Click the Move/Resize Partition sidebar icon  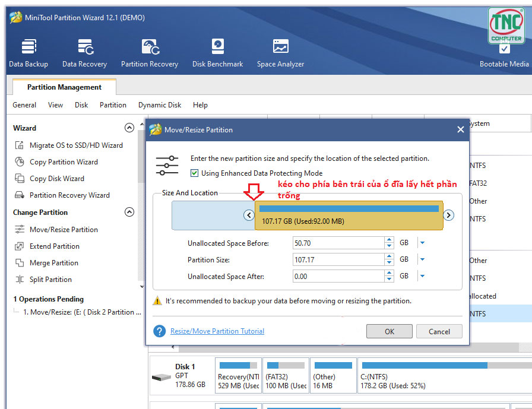click(x=20, y=230)
